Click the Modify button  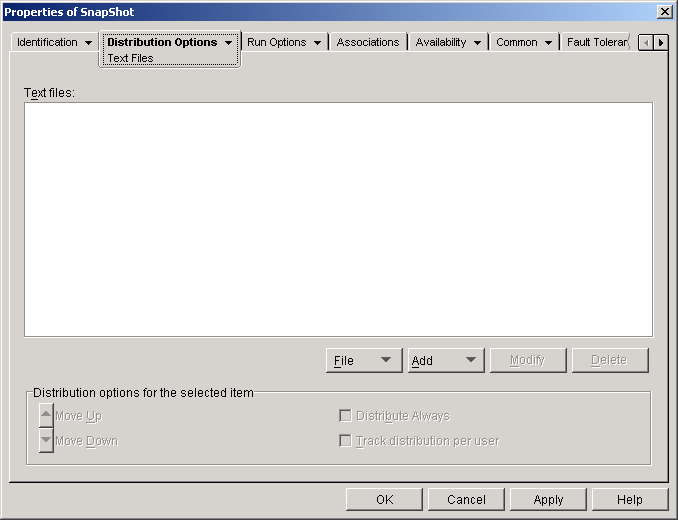(528, 360)
